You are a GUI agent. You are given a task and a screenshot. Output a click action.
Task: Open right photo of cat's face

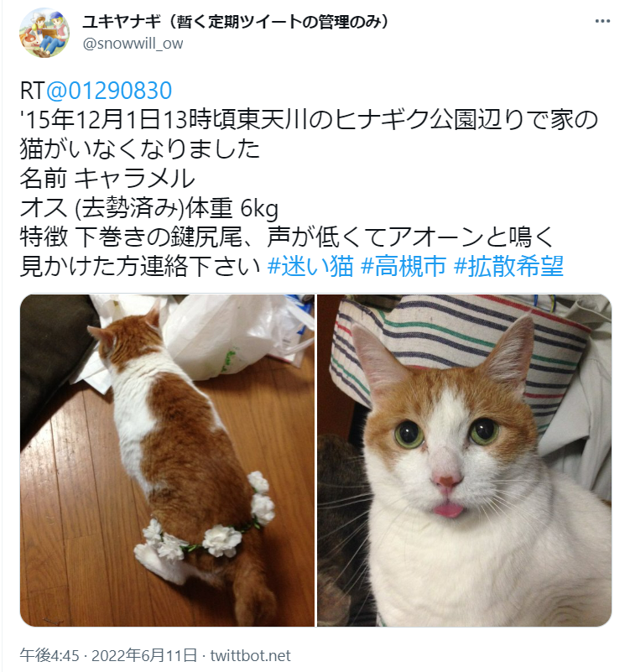point(464,461)
